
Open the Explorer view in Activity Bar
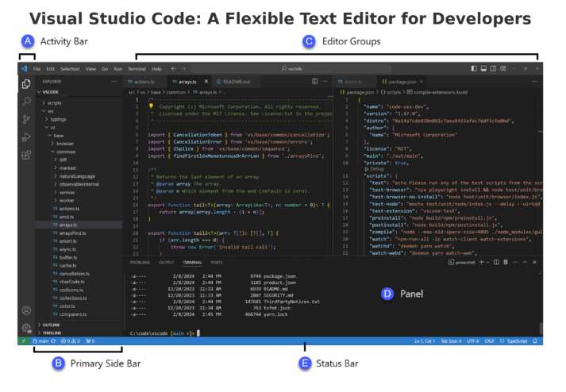coord(26,84)
